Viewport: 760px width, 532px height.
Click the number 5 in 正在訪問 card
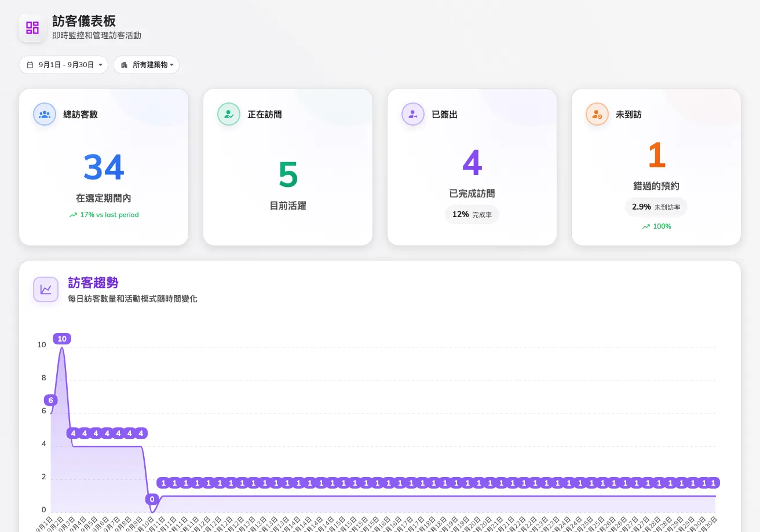[288, 175]
